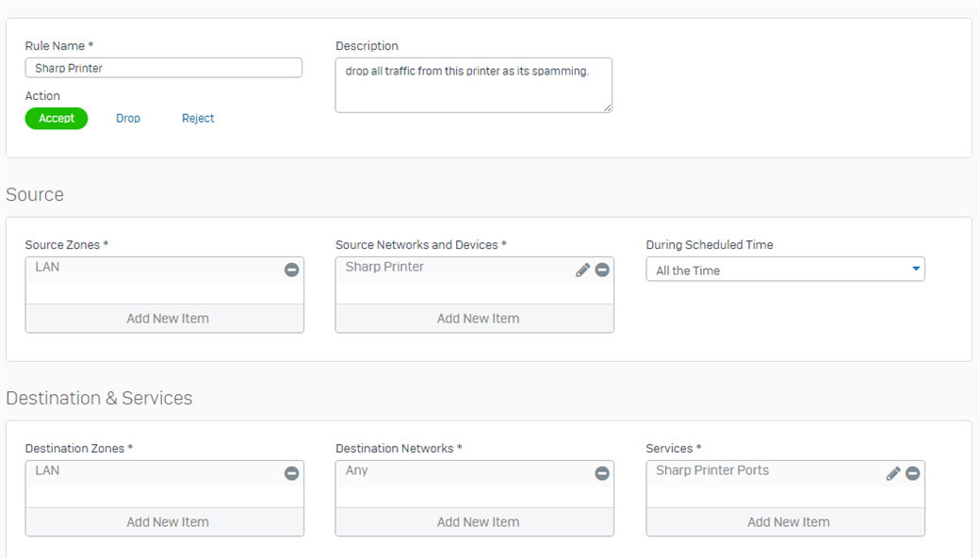Select the Accept action
The image size is (980, 558).
click(x=57, y=118)
